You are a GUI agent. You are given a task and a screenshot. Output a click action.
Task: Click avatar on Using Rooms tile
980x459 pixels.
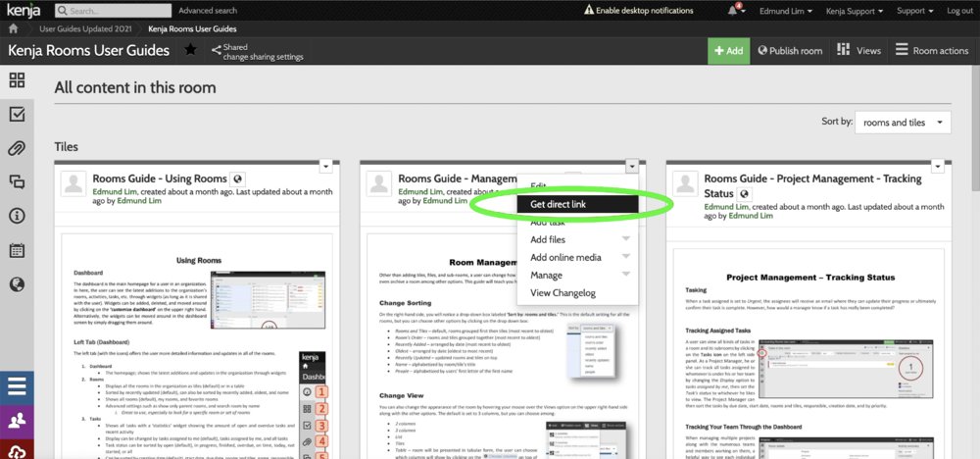(x=73, y=183)
